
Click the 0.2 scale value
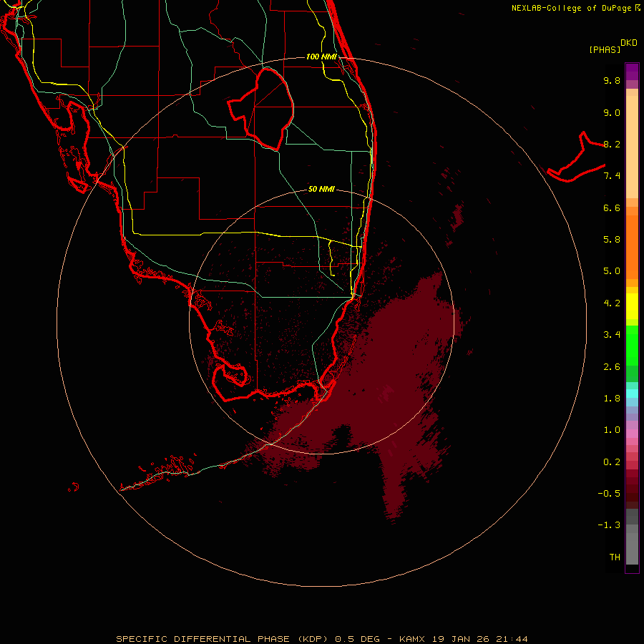612,462
